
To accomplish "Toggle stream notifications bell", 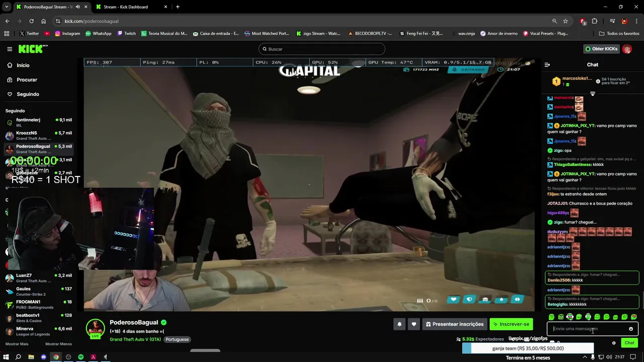I will pos(399,324).
